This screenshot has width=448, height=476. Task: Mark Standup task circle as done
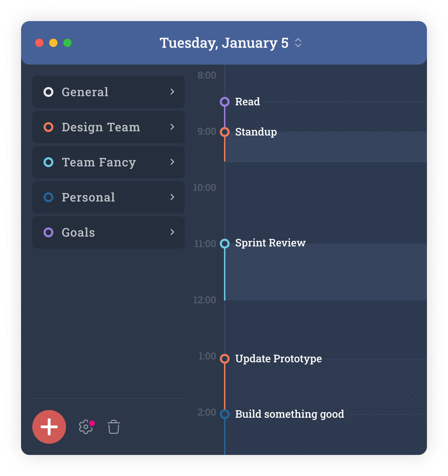225,132
